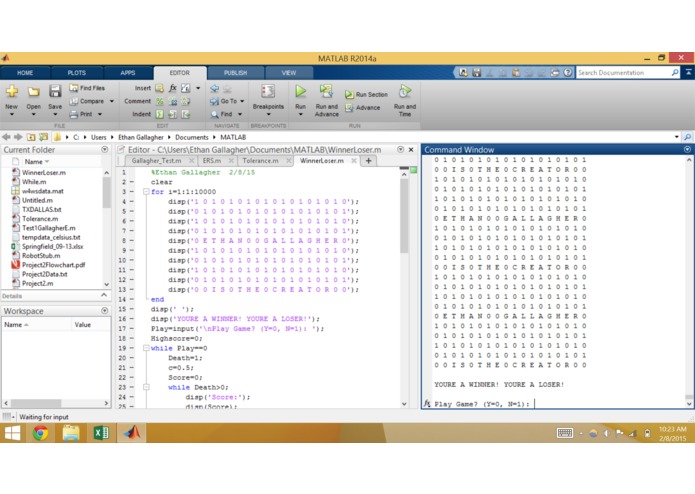Screen dimensions: 695x494
Task: Click the New file icon
Action: (x=12, y=91)
